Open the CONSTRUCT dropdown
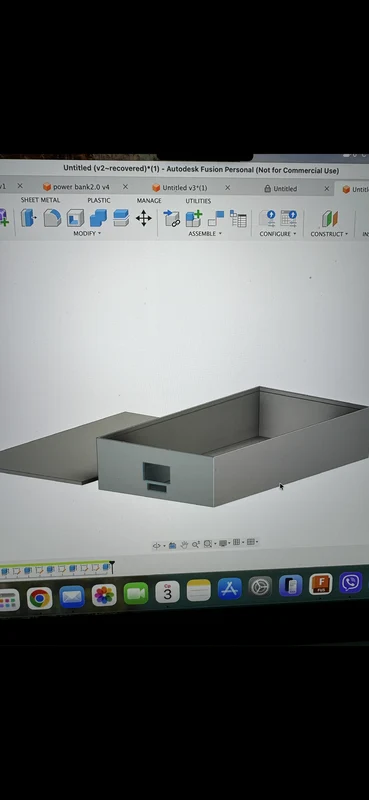The height and width of the screenshot is (800, 369). coord(329,234)
